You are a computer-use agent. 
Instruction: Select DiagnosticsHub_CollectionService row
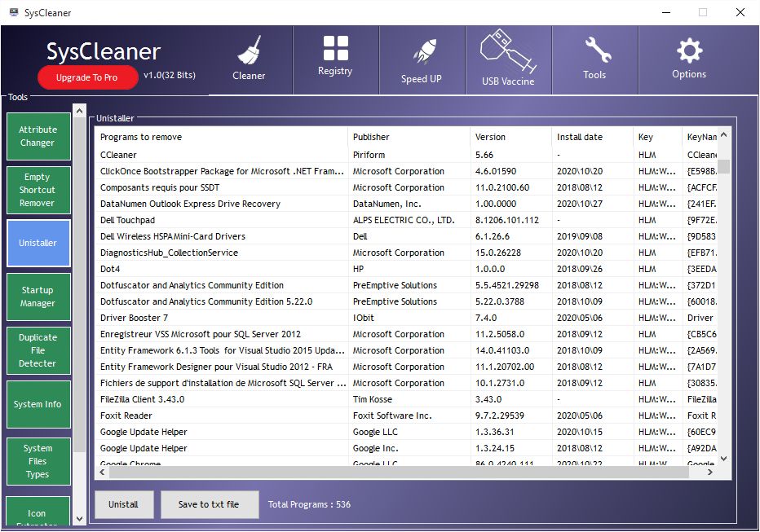tap(406, 253)
